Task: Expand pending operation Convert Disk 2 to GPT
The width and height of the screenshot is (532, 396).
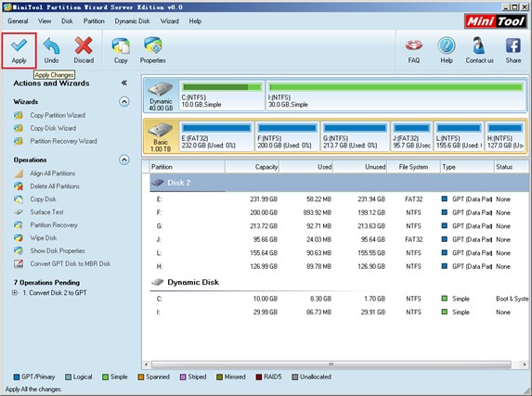Action: [15, 292]
